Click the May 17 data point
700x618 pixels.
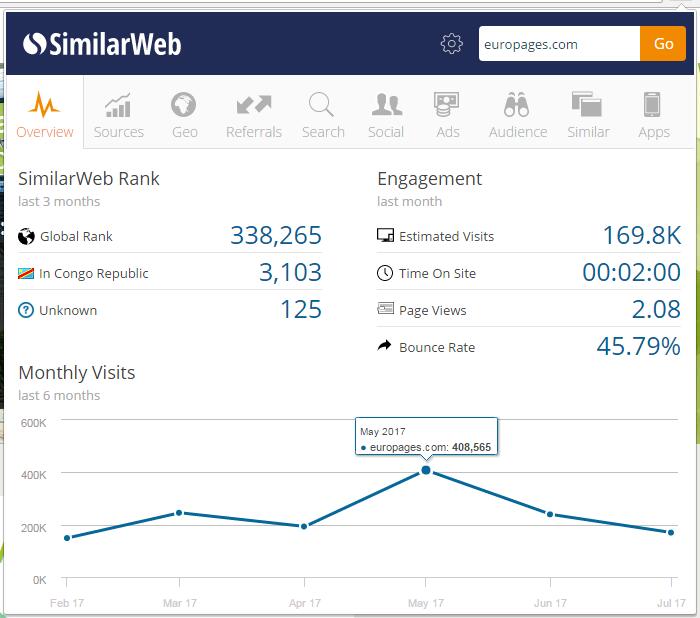pos(426,469)
